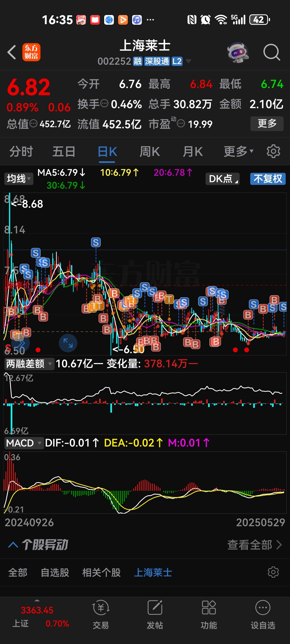
Task: Tap the 6.50 low price marker
Action: pyautogui.click(x=128, y=349)
